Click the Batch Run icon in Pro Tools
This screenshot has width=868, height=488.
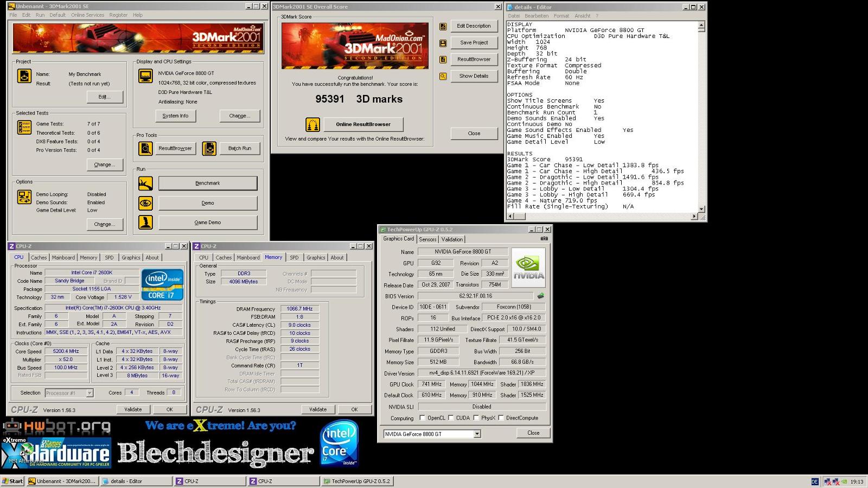click(x=209, y=148)
